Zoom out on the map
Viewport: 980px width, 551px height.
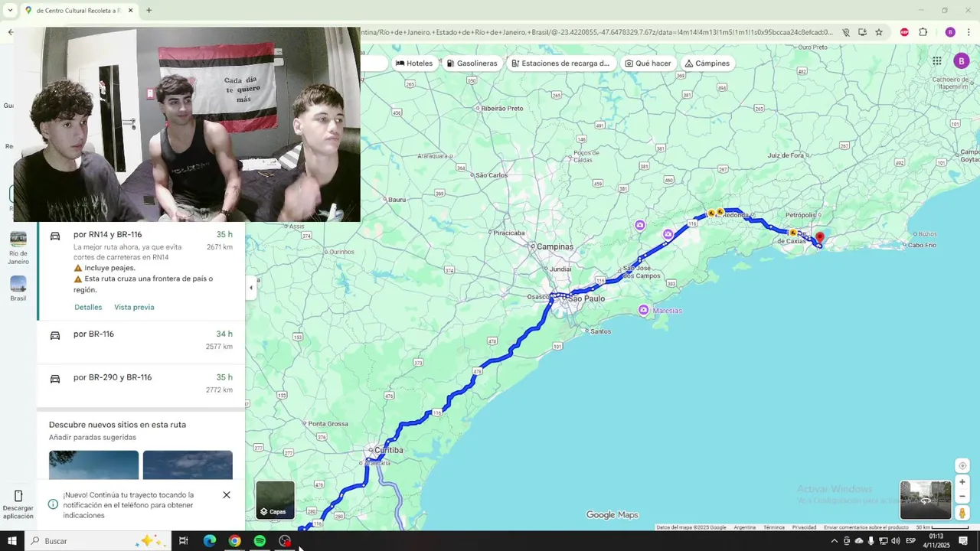click(962, 496)
